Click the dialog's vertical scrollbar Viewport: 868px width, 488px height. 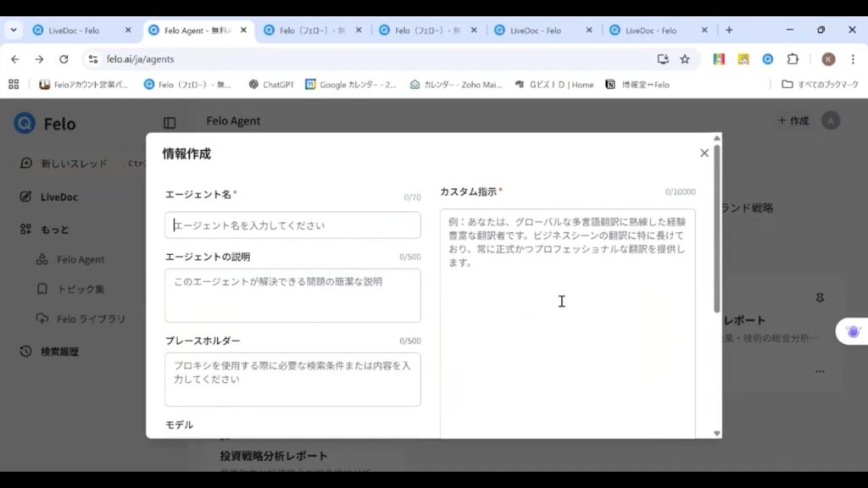(x=717, y=229)
